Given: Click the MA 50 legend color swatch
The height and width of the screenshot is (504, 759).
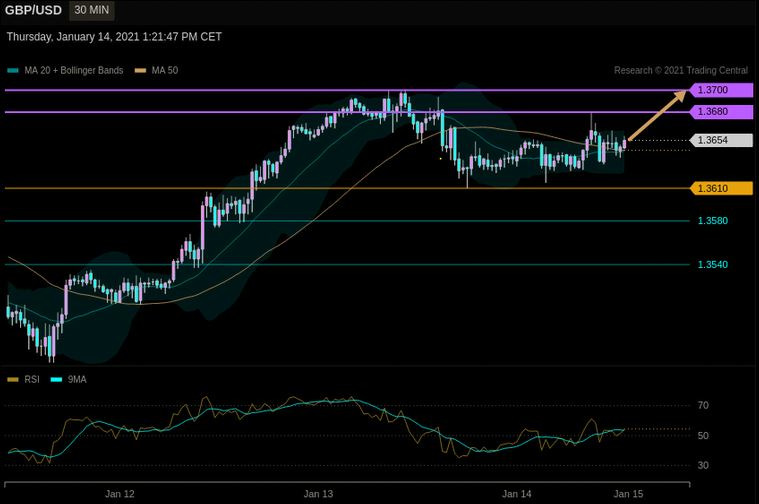Looking at the screenshot, I should 140,71.
